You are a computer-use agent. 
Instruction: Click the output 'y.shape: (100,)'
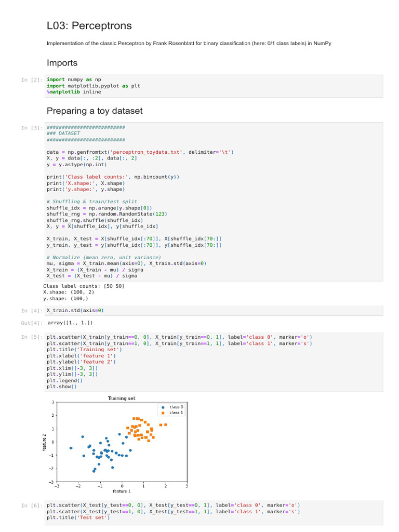tap(65, 299)
